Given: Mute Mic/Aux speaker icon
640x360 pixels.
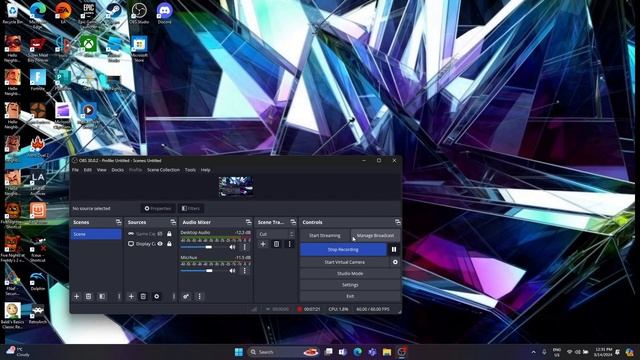Looking at the screenshot, I should click(x=232, y=271).
